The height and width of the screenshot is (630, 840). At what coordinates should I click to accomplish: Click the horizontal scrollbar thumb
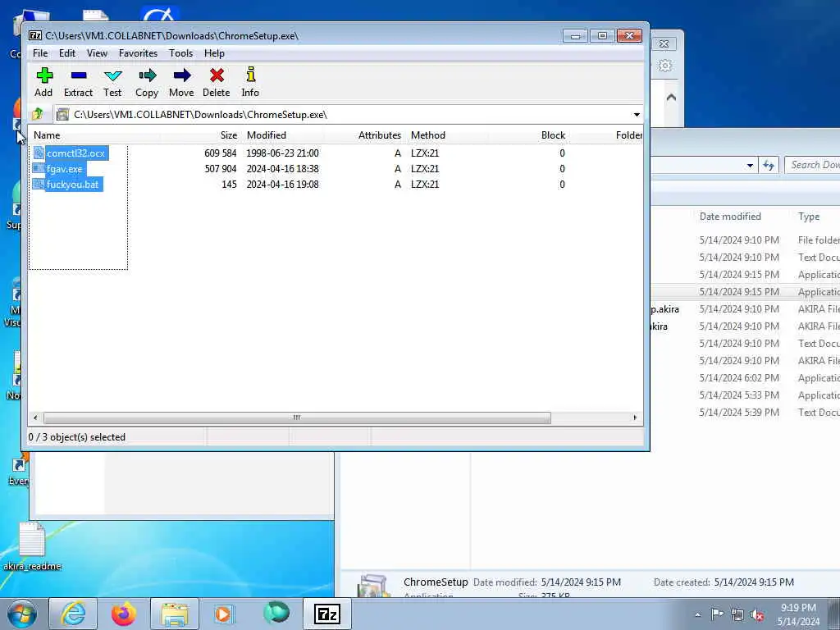(297, 418)
